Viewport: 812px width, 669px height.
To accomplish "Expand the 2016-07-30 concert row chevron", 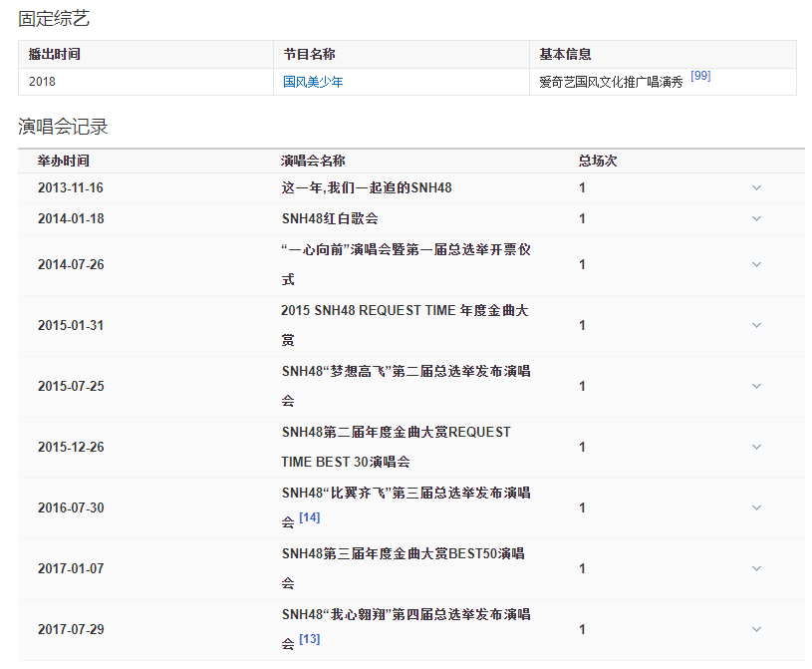I will (756, 507).
